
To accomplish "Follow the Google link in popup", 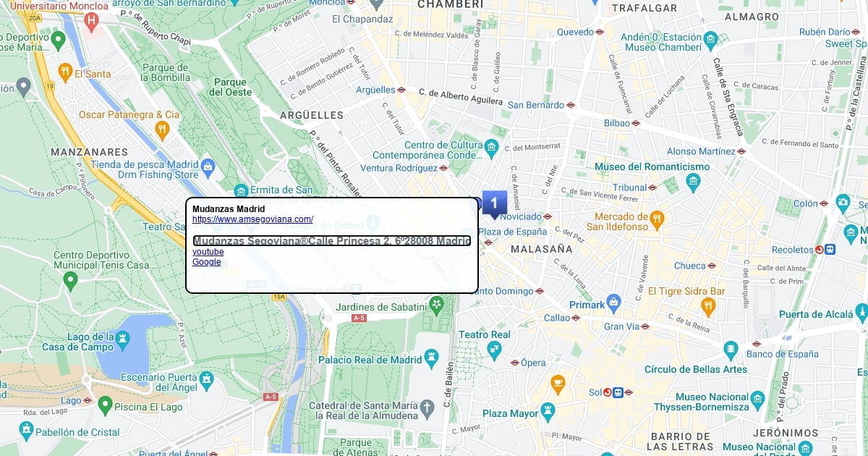I will click(x=206, y=262).
